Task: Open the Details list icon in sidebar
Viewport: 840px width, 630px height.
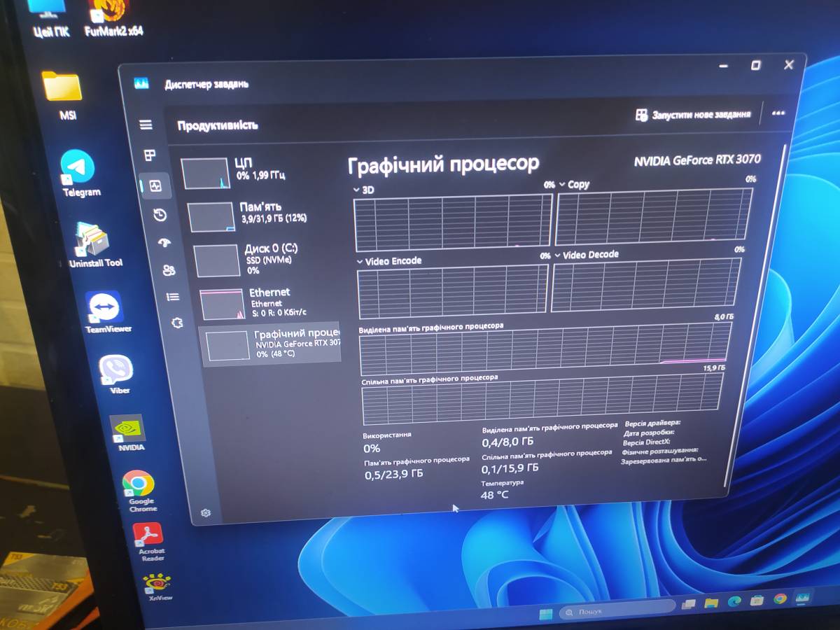Action: click(172, 297)
